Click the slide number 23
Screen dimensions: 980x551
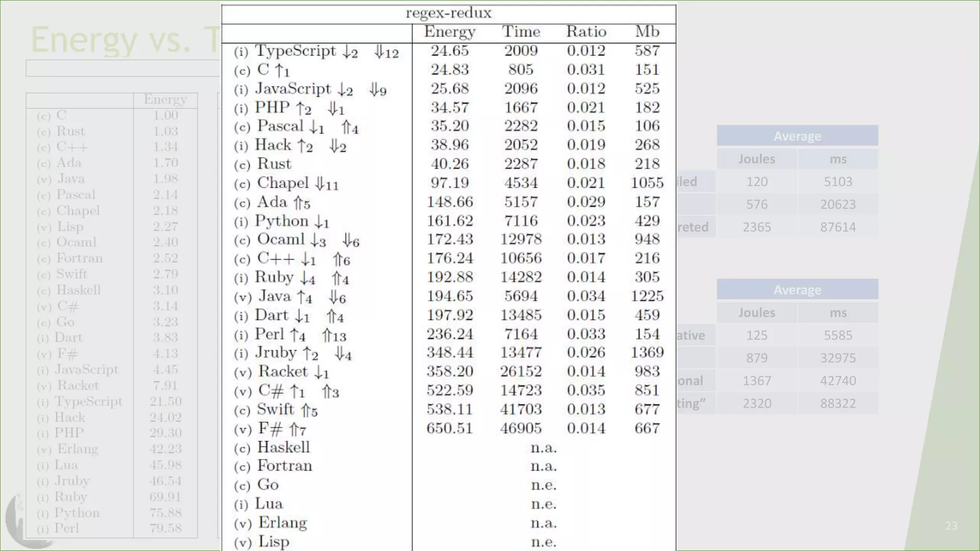[951, 526]
